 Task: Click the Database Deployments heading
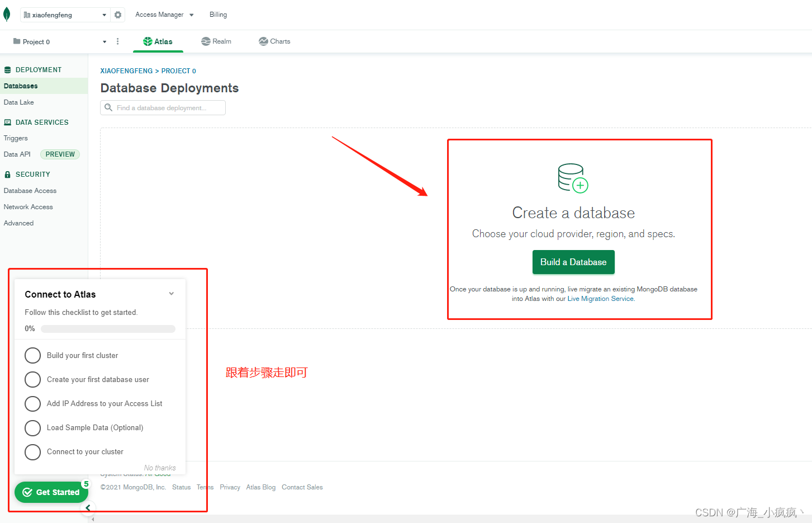pos(169,88)
